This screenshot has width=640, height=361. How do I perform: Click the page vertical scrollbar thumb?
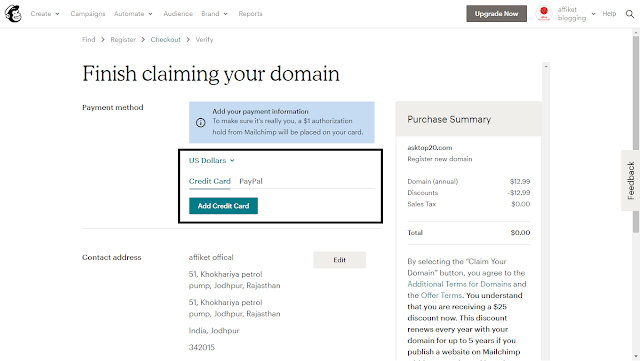coord(636,134)
